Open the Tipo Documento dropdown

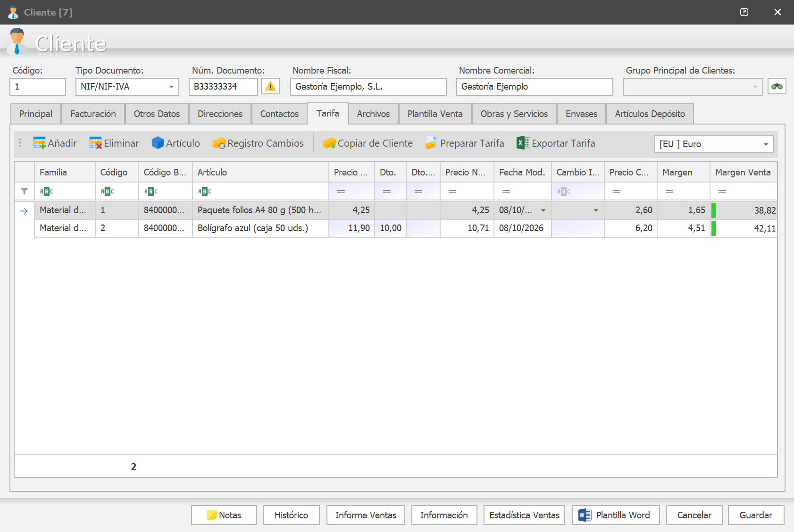point(171,87)
